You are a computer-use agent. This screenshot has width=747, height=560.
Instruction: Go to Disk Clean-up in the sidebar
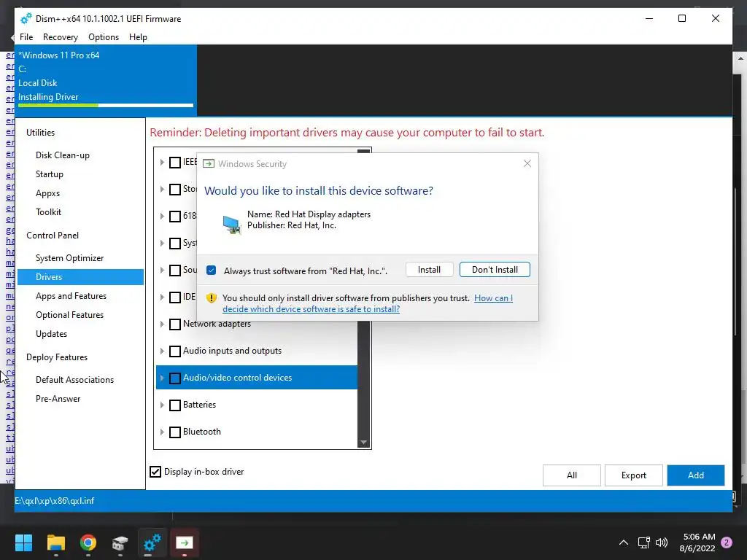63,155
